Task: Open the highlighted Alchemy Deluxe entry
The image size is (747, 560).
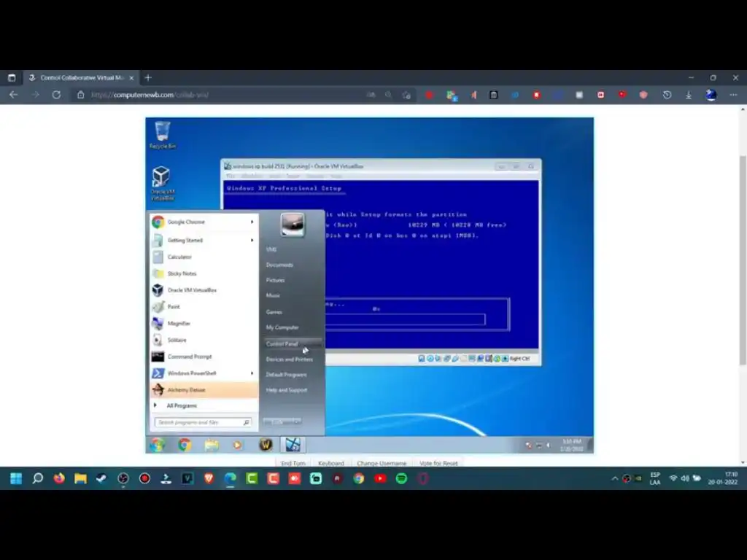Action: click(x=204, y=389)
